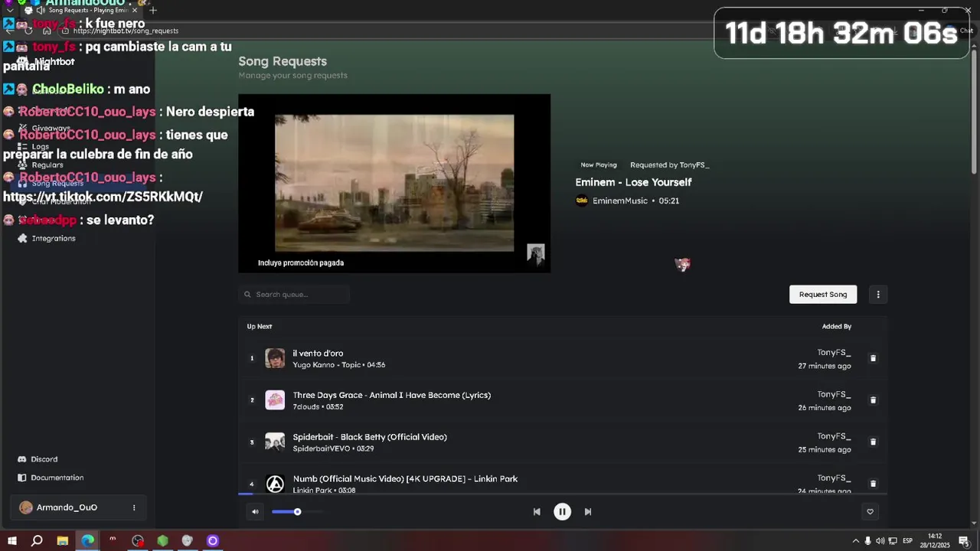Open the purple circle app in taskbar
Viewport: 980px width, 551px height.
click(213, 541)
